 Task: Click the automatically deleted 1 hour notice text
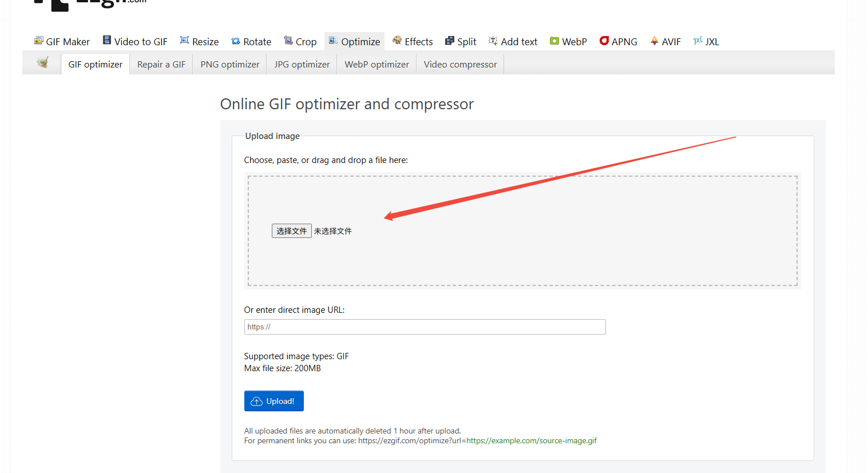point(352,431)
